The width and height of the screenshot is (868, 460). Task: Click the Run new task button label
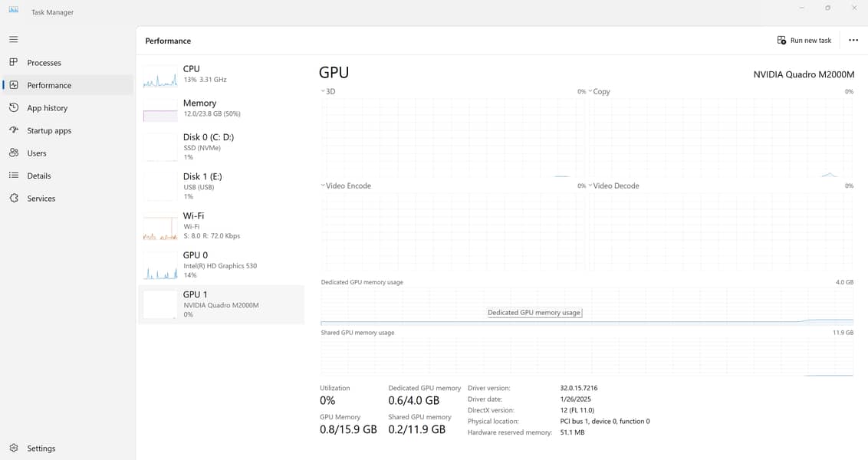pyautogui.click(x=810, y=41)
